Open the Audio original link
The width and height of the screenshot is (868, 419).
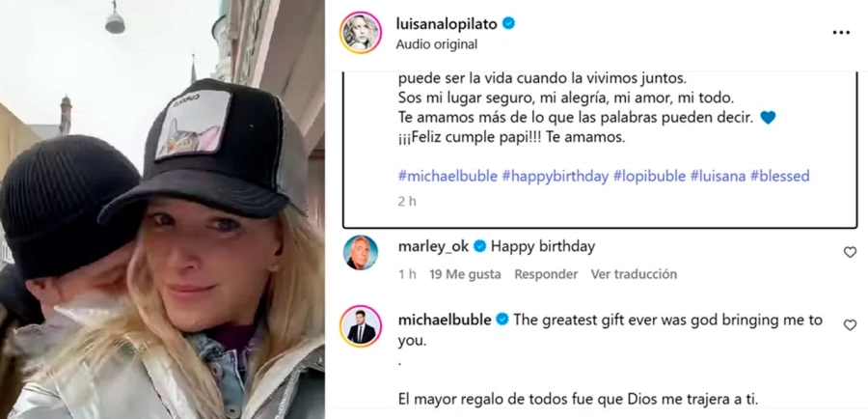coord(437,44)
